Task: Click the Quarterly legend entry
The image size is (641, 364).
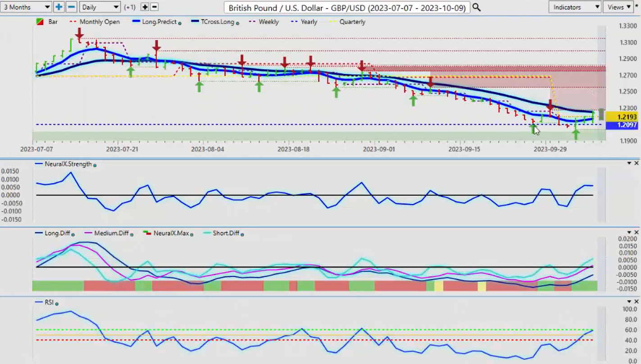Action: (346, 22)
